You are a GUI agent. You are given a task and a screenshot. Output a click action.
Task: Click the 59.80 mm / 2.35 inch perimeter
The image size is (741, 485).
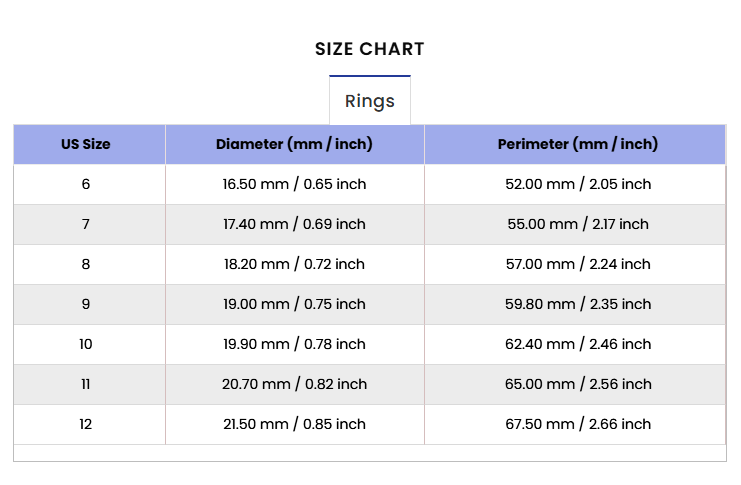[578, 304]
